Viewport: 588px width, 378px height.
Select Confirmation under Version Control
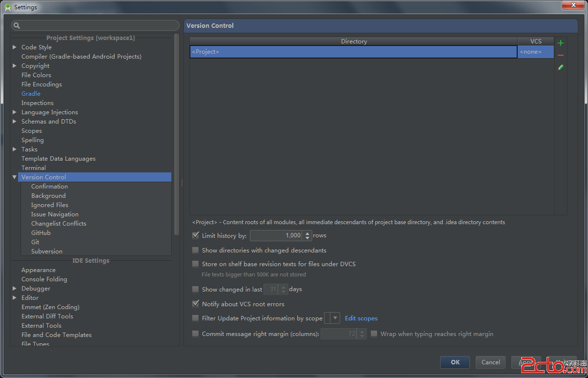(x=49, y=187)
